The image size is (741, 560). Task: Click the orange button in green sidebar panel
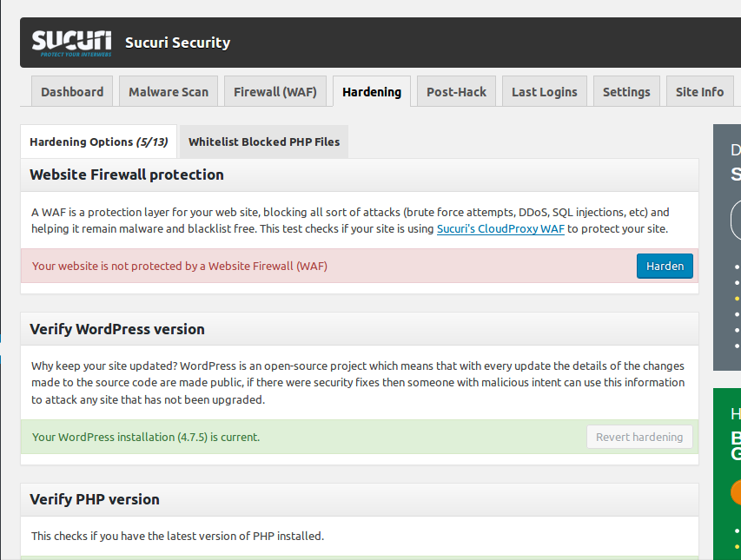(x=737, y=492)
